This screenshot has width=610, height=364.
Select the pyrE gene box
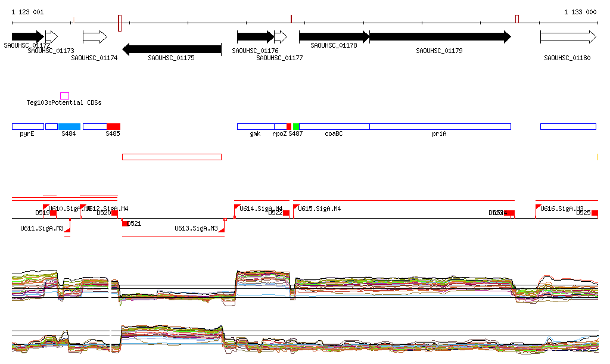(28, 126)
